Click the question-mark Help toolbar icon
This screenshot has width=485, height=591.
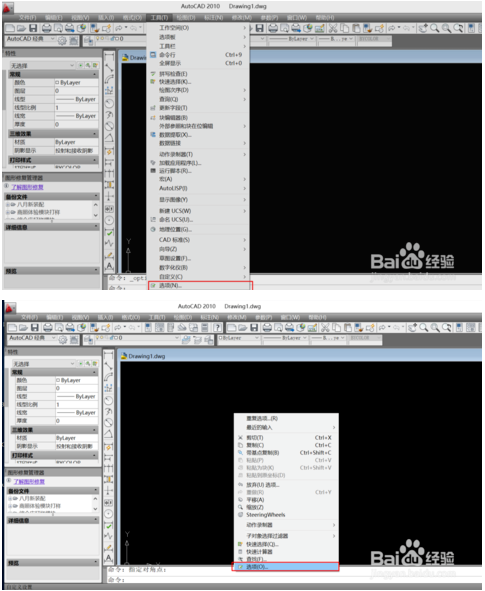point(217,328)
